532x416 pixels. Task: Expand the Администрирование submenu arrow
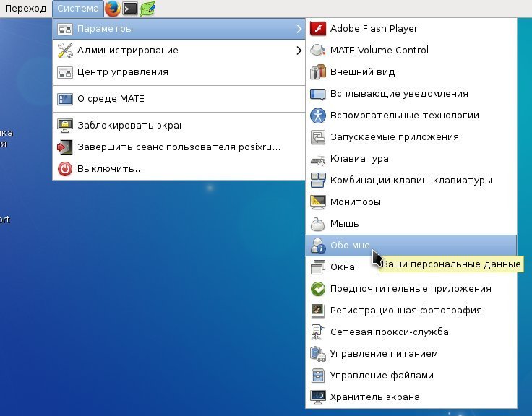click(x=299, y=51)
